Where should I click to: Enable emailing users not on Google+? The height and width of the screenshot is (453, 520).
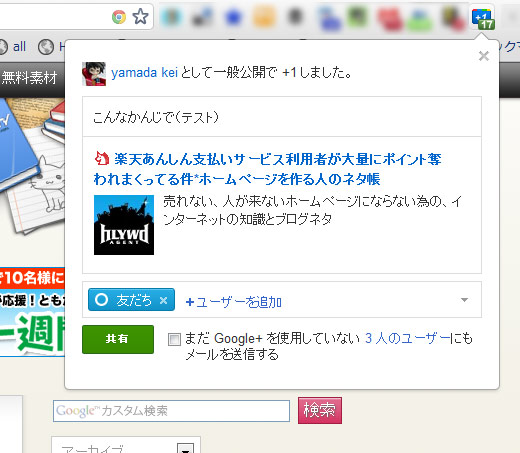[x=174, y=339]
